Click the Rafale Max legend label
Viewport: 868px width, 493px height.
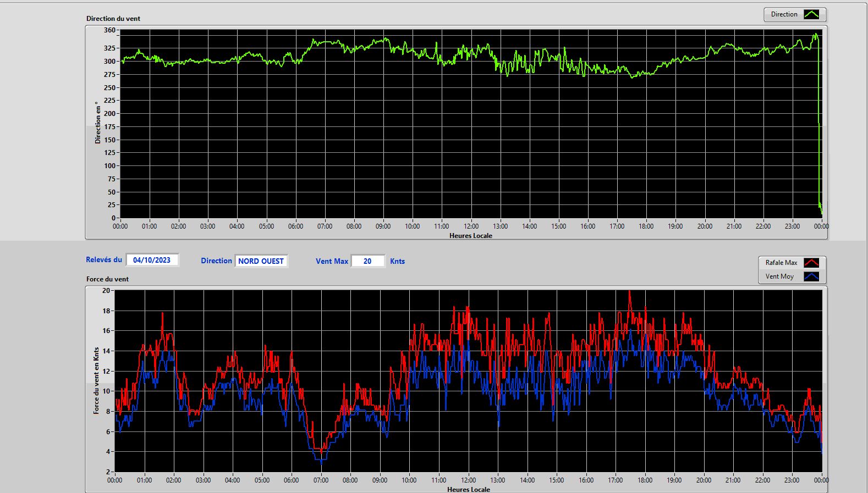(781, 263)
